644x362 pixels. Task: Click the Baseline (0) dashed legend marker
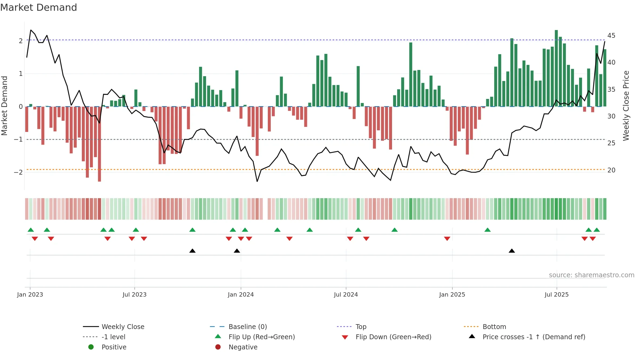pyautogui.click(x=217, y=327)
